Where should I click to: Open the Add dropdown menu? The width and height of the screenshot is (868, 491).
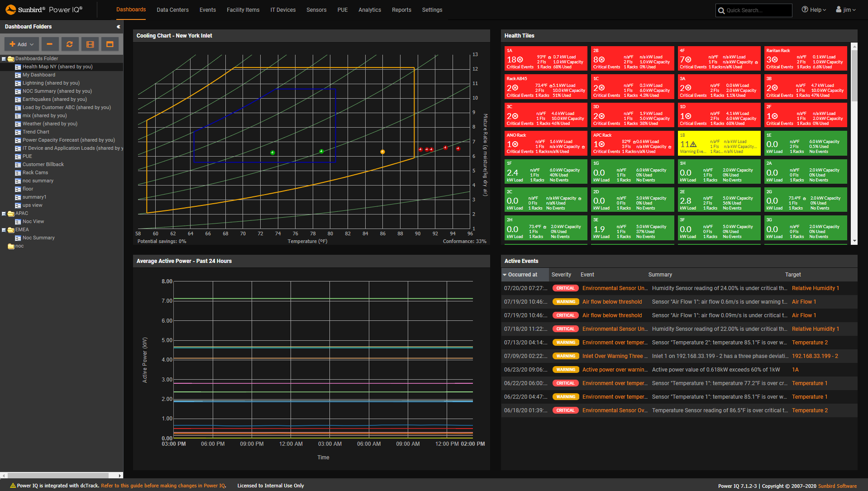tap(21, 44)
